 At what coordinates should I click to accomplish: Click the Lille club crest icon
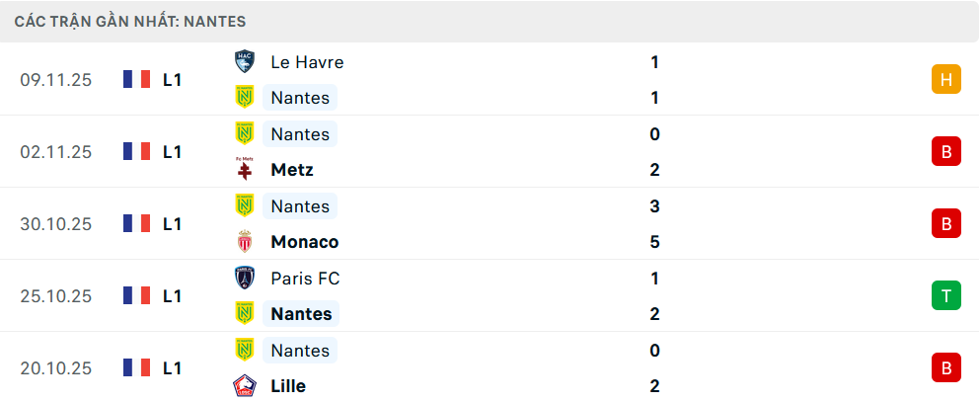pos(245,386)
